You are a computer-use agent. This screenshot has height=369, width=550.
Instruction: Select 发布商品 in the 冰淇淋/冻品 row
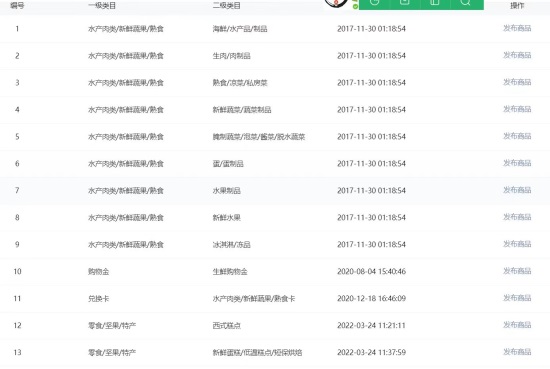tap(517, 244)
